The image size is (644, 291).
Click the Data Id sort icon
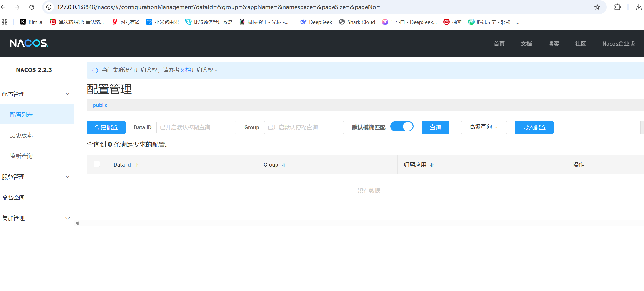point(136,165)
